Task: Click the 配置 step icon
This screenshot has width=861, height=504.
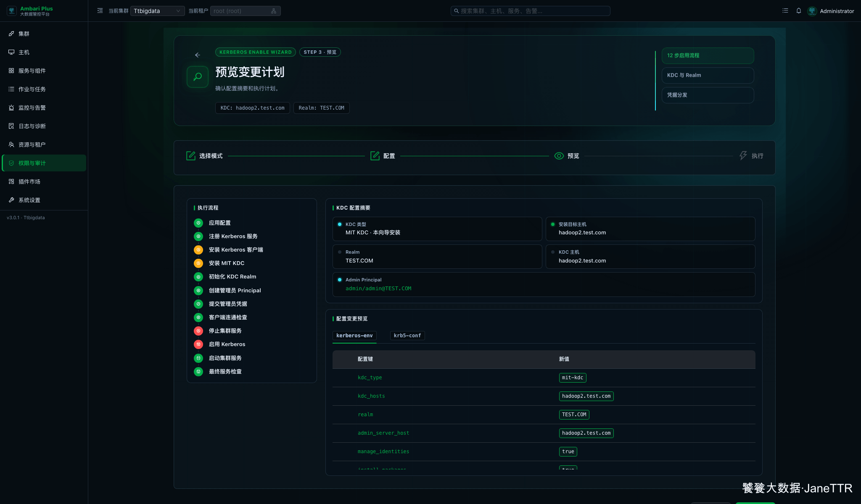Action: tap(375, 156)
